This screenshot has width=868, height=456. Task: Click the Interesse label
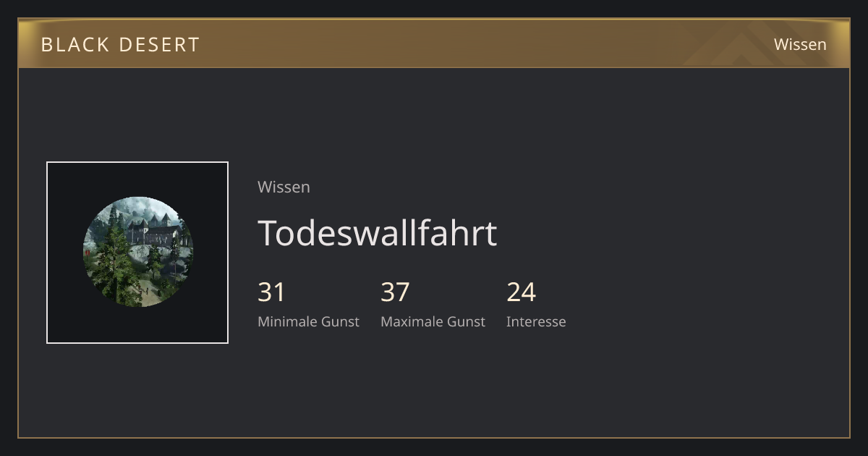[536, 321]
